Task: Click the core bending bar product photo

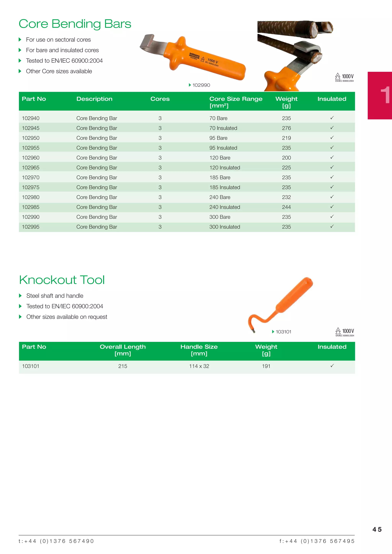Action: pyautogui.click(x=193, y=57)
